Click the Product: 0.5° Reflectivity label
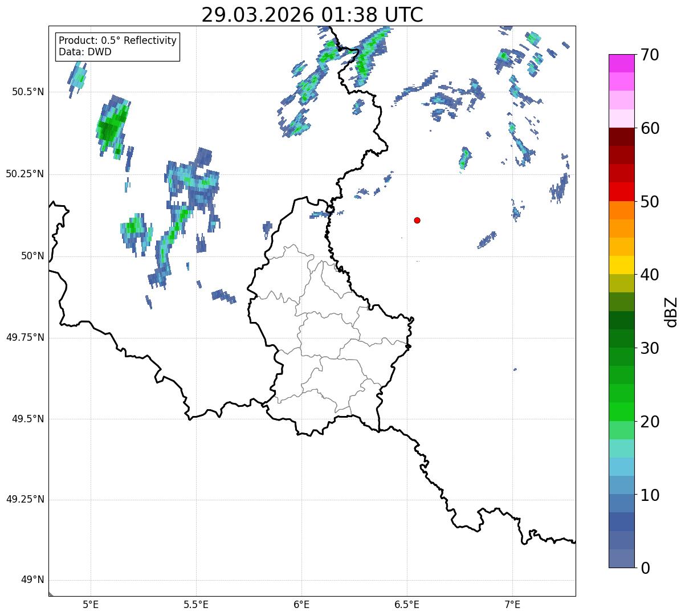Viewport: 685px width, 616px height. pyautogui.click(x=118, y=41)
